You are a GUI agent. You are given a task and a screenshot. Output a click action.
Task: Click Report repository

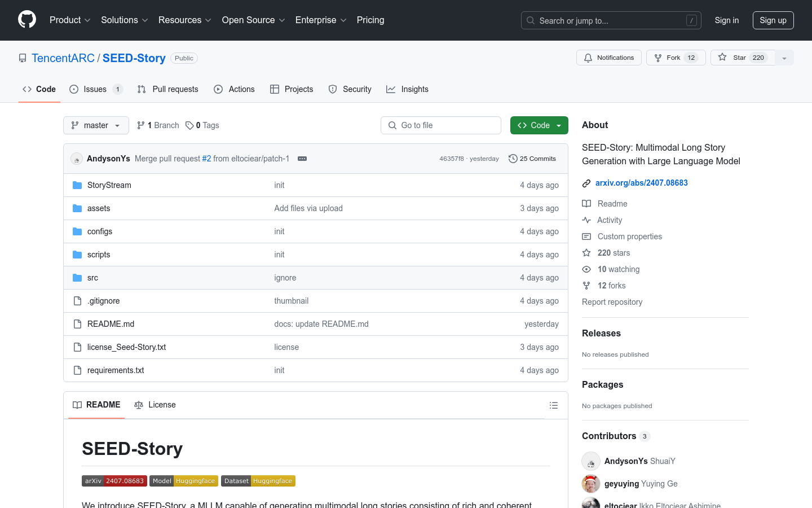click(x=612, y=302)
